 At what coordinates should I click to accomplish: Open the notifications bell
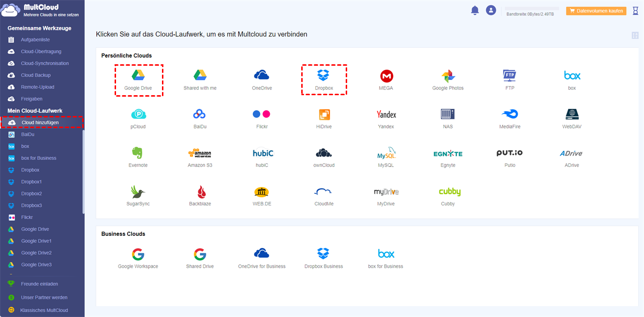click(475, 10)
